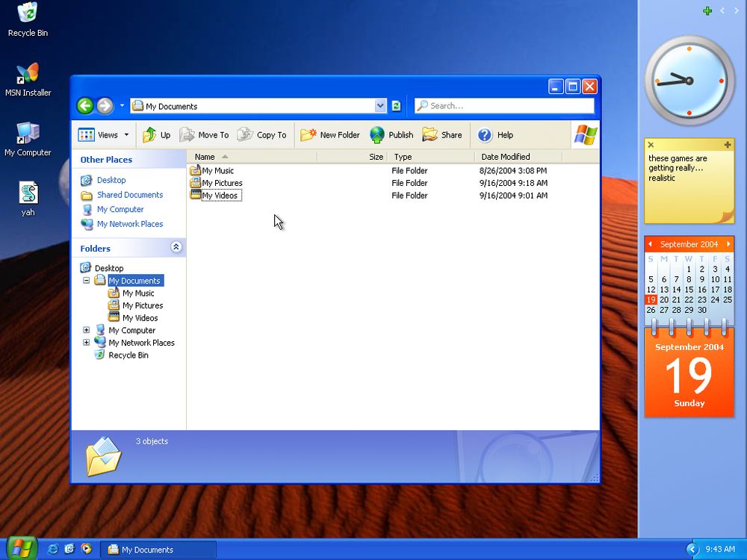Screen dimensions: 747x560
Task: Click the Up folder toolbar icon
Action: coord(150,135)
